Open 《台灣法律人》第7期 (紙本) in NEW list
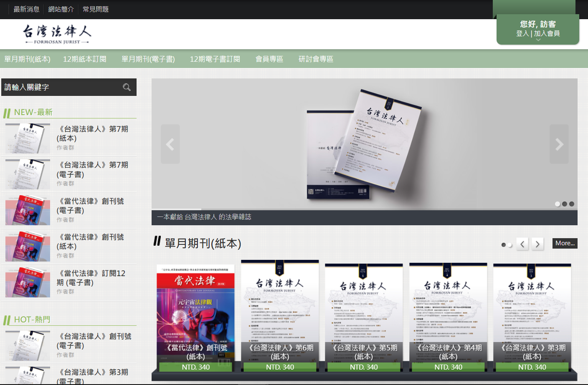The height and width of the screenshot is (385, 588). [92, 133]
